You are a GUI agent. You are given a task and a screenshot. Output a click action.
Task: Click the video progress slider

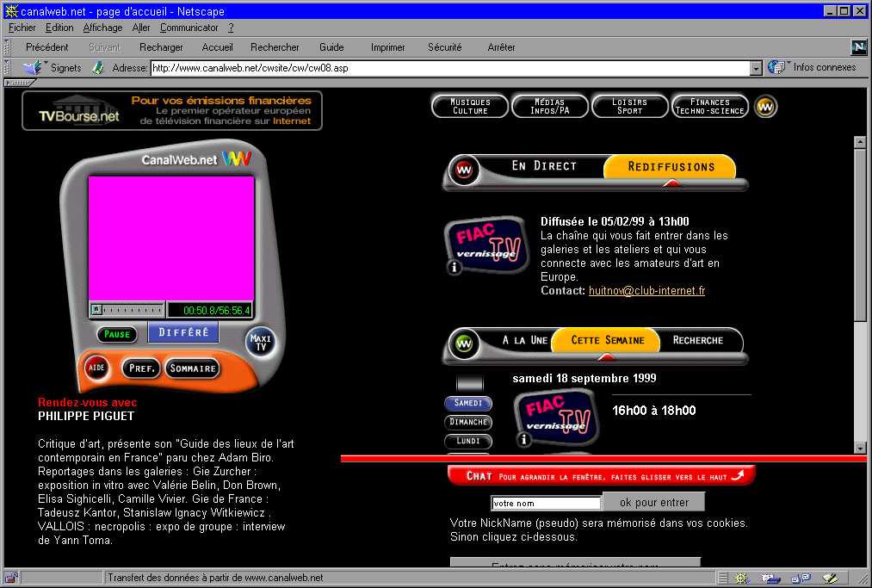127,310
